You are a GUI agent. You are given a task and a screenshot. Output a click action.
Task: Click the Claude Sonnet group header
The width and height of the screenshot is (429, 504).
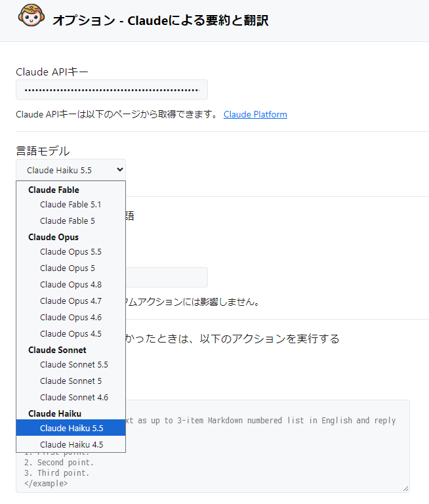57,350
